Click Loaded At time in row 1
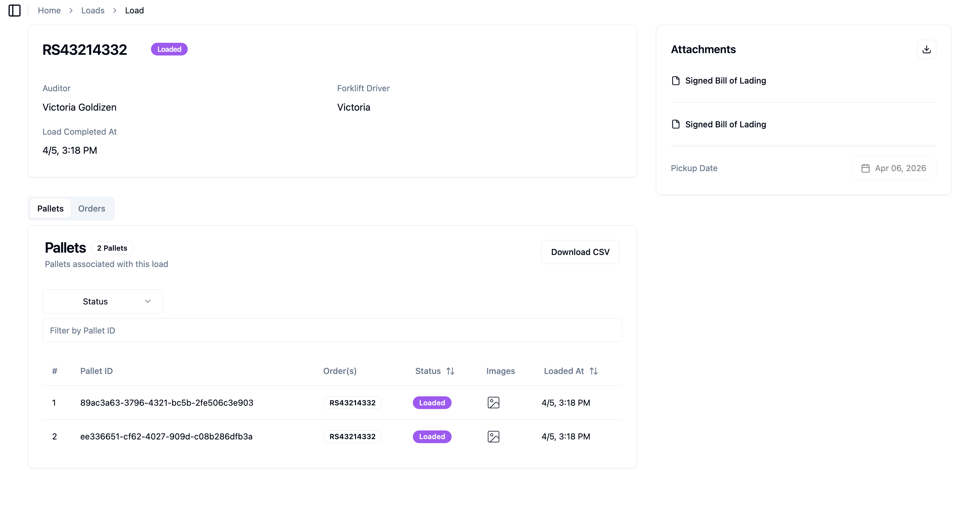The height and width of the screenshot is (524, 980). click(566, 403)
